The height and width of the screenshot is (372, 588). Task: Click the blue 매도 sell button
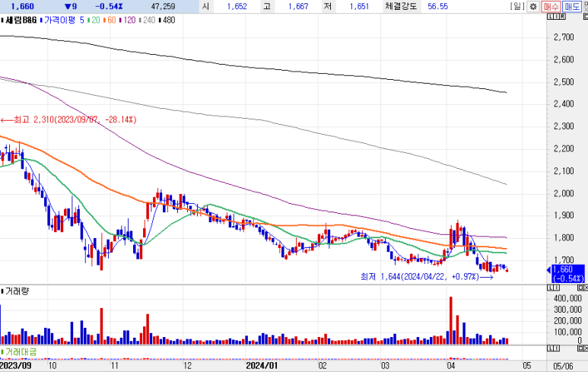[572, 6]
